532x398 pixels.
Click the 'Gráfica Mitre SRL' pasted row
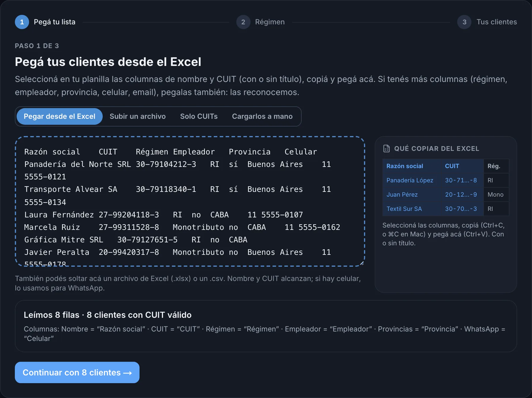tap(136, 240)
